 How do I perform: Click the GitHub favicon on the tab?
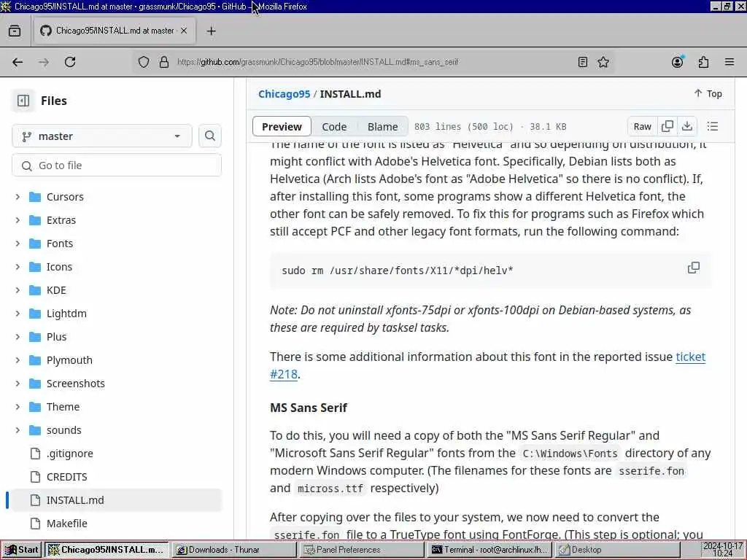pyautogui.click(x=46, y=31)
